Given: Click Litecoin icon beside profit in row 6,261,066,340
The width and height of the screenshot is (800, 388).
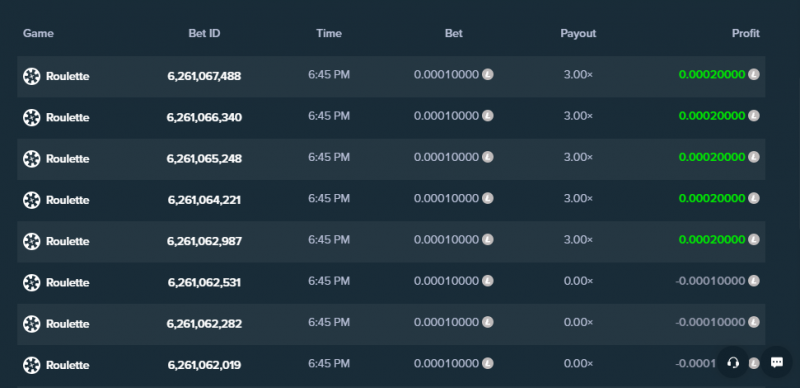Looking at the screenshot, I should click(x=754, y=116).
